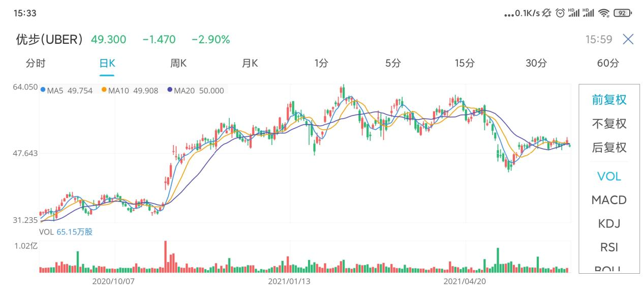The width and height of the screenshot is (644, 290).
Task: Select the 60分 interval tab
Action: (608, 63)
